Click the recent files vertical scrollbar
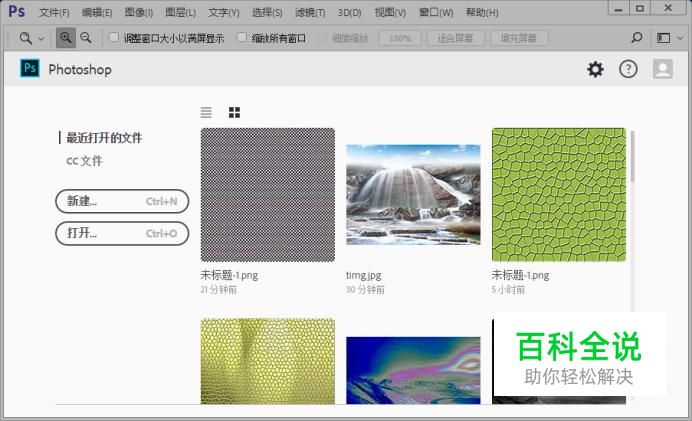This screenshot has width=692, height=421. (x=632, y=157)
